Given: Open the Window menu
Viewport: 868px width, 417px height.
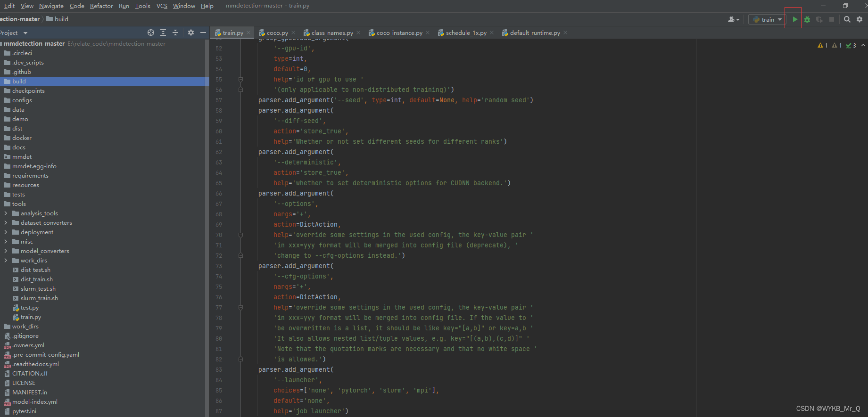Looking at the screenshot, I should [184, 6].
